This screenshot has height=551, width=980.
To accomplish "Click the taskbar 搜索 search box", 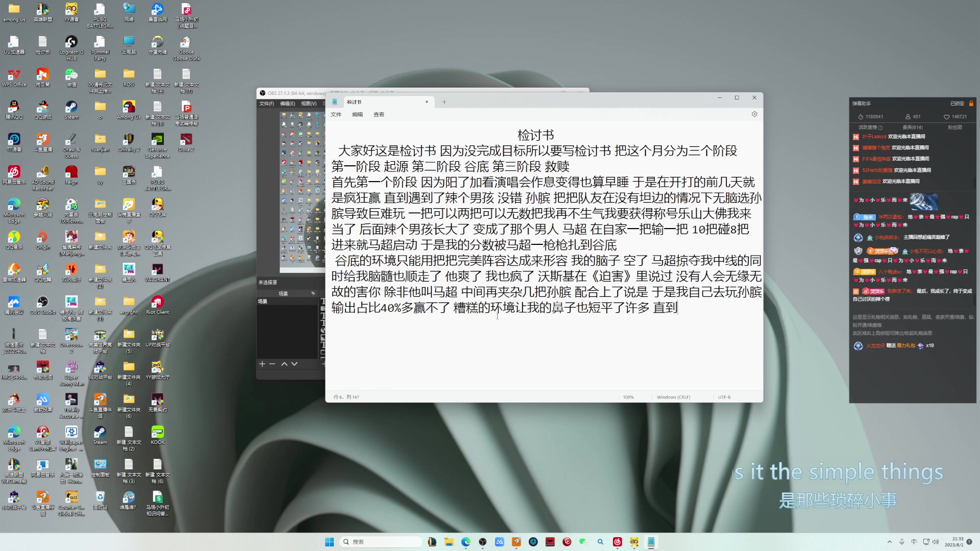I will coord(381,542).
